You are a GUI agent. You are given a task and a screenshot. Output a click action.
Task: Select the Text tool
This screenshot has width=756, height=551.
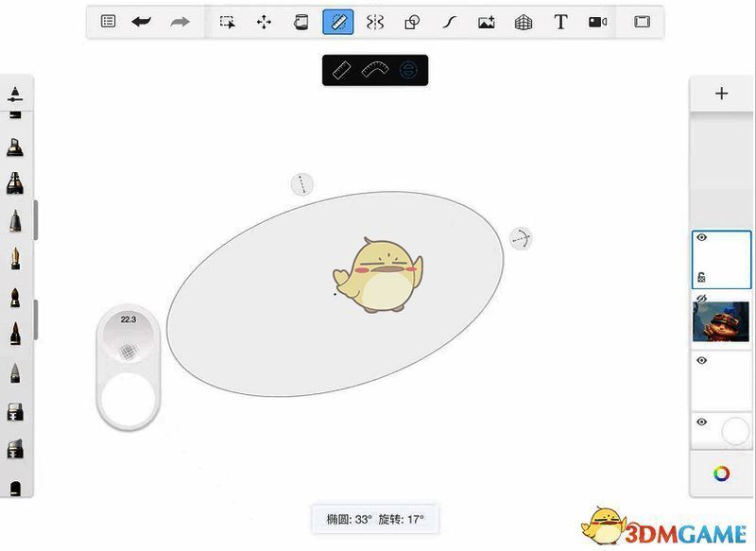560,22
